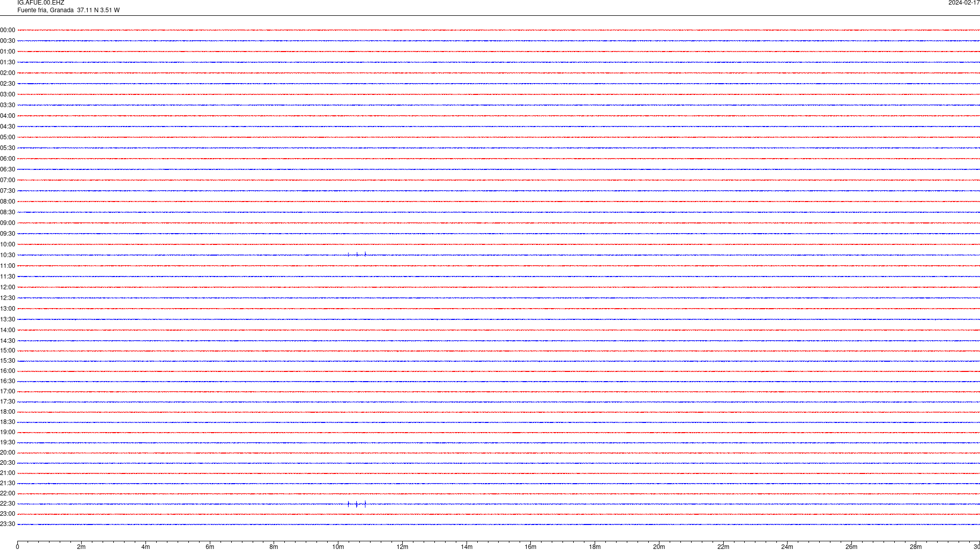Select the 14:30 trace time label
The height and width of the screenshot is (551, 980).
pyautogui.click(x=8, y=341)
